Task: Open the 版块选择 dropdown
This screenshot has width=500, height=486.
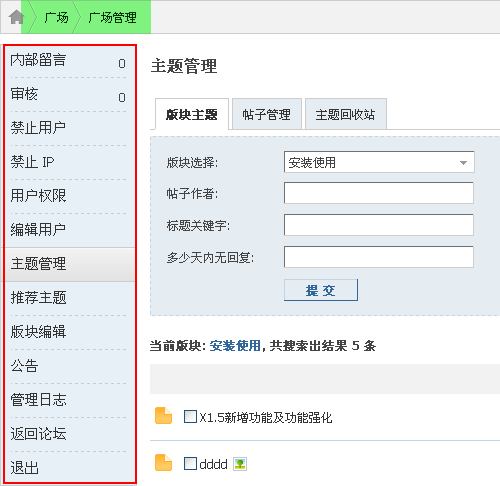Action: [x=379, y=162]
